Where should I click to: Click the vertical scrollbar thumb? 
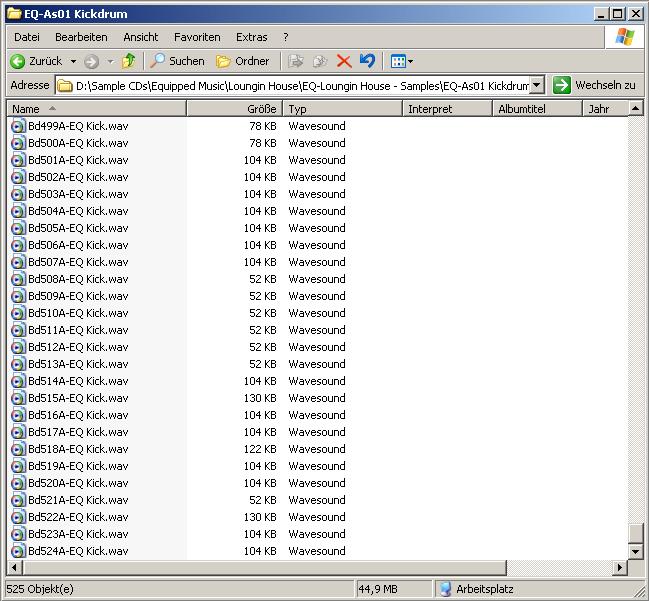(635, 533)
